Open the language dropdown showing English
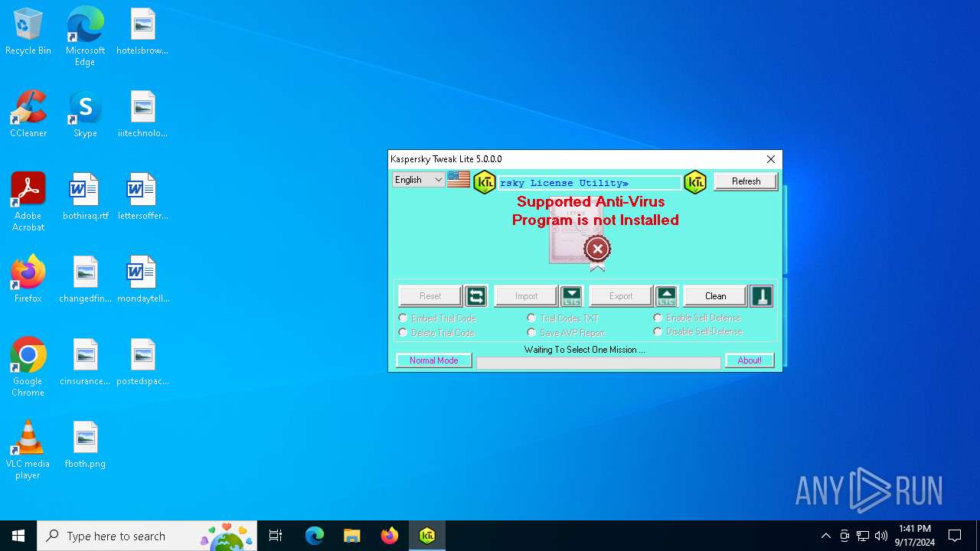The image size is (980, 551). pyautogui.click(x=418, y=180)
